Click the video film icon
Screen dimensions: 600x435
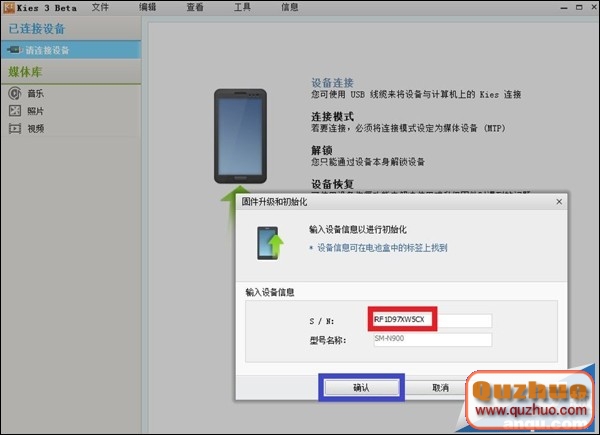pos(15,128)
